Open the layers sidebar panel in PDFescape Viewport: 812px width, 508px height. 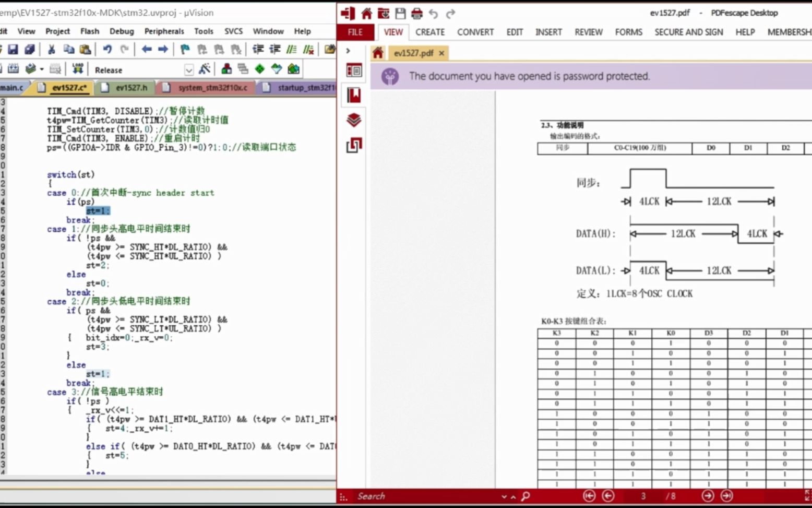tap(354, 120)
